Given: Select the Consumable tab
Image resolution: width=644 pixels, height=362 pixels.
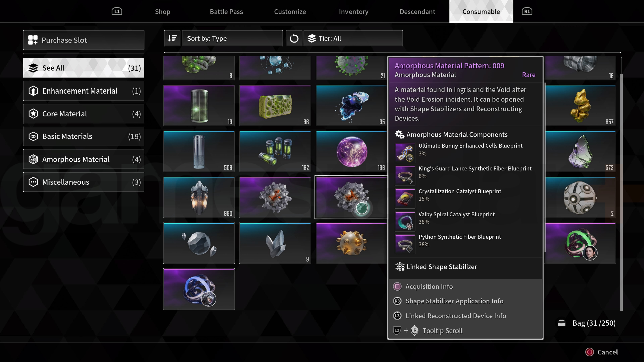Looking at the screenshot, I should pos(481,11).
